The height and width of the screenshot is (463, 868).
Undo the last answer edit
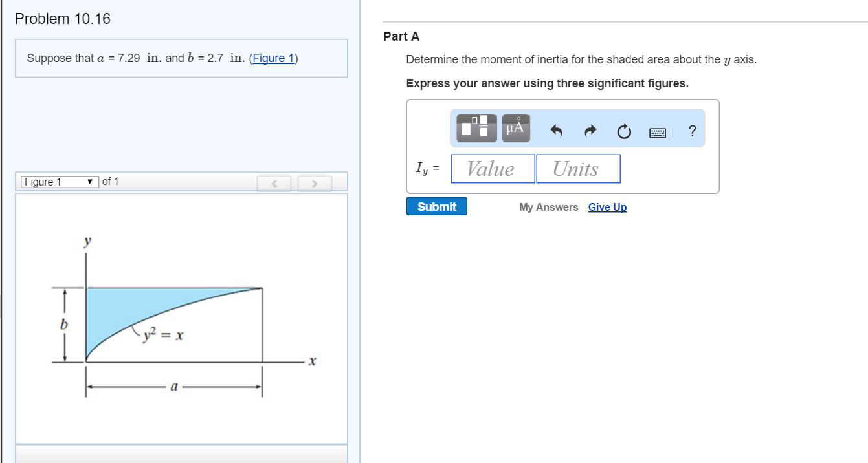click(x=556, y=131)
